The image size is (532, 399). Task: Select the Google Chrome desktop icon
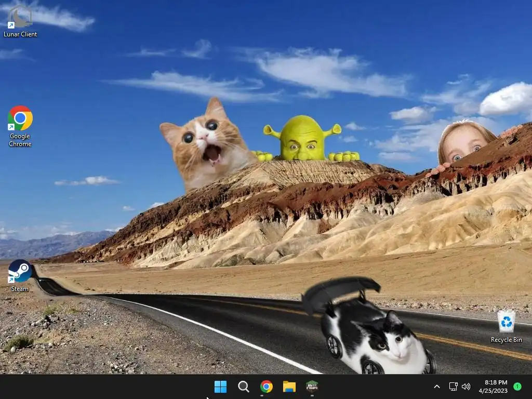tap(20, 126)
